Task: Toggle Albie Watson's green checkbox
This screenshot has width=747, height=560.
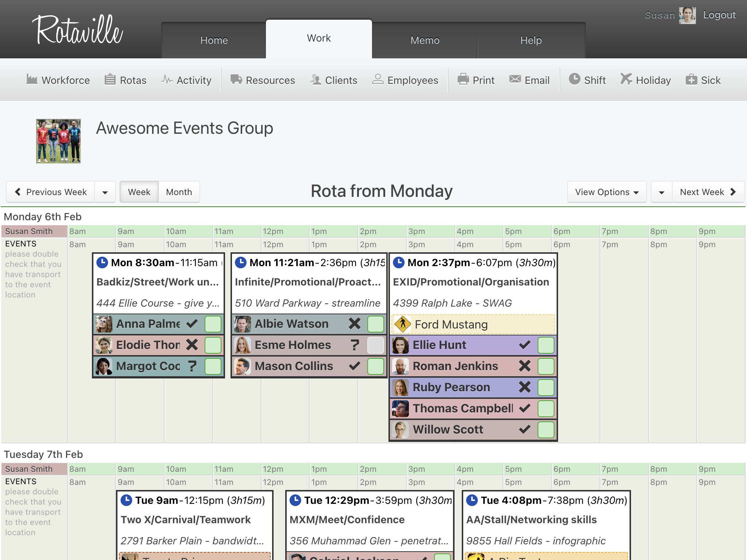Action: [375, 324]
